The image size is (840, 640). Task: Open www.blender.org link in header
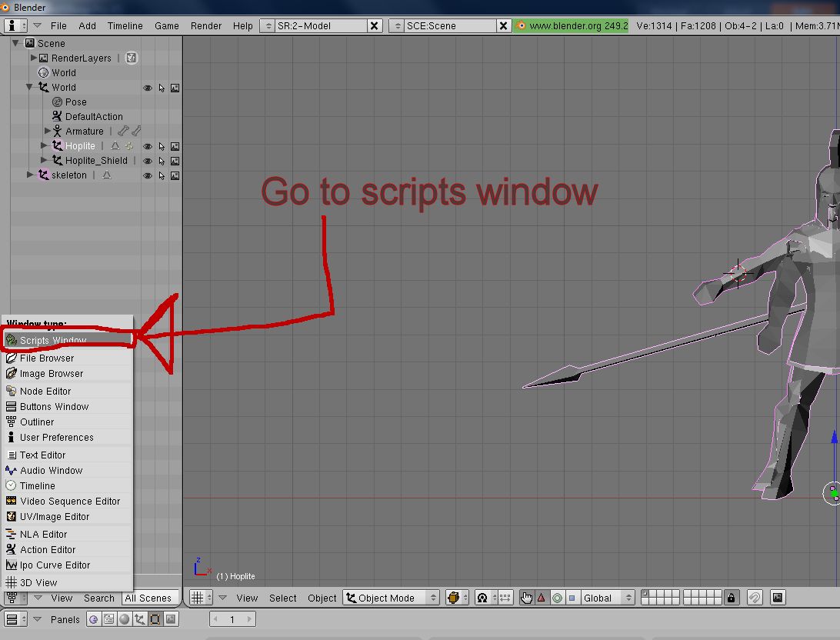(571, 25)
